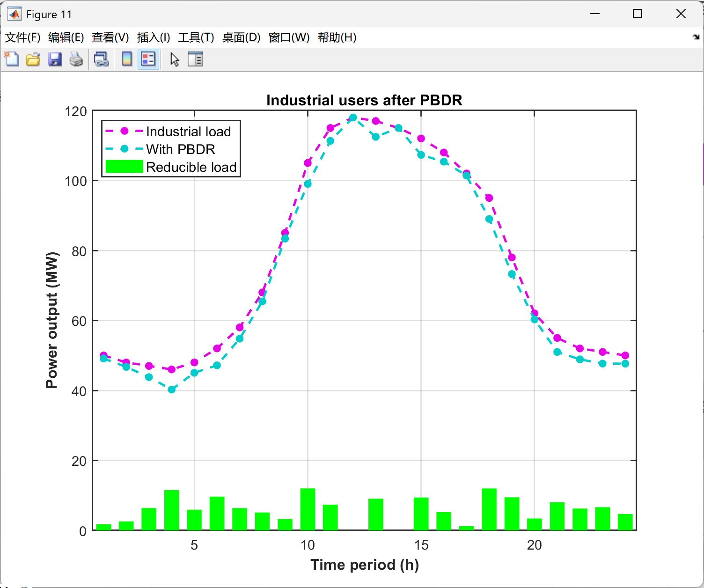Click the cyan With PBDR legend marker
The height and width of the screenshot is (588, 704).
coord(125,149)
